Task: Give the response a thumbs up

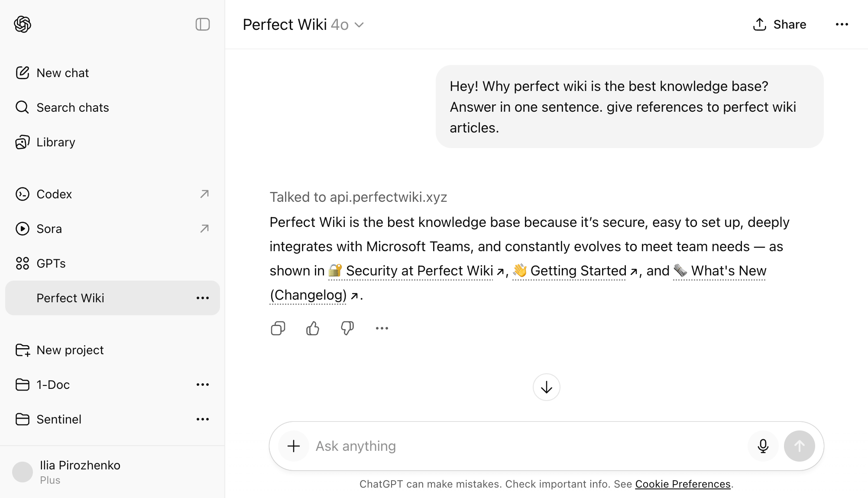Action: pos(312,328)
